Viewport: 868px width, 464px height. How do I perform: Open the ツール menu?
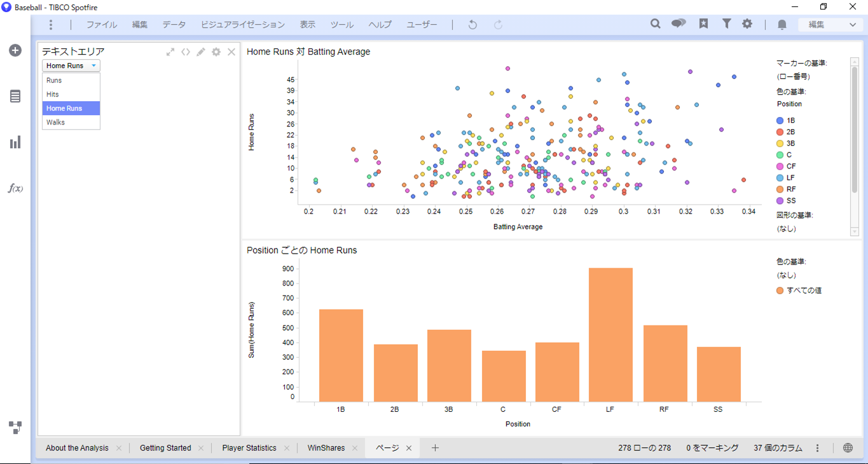coord(342,25)
